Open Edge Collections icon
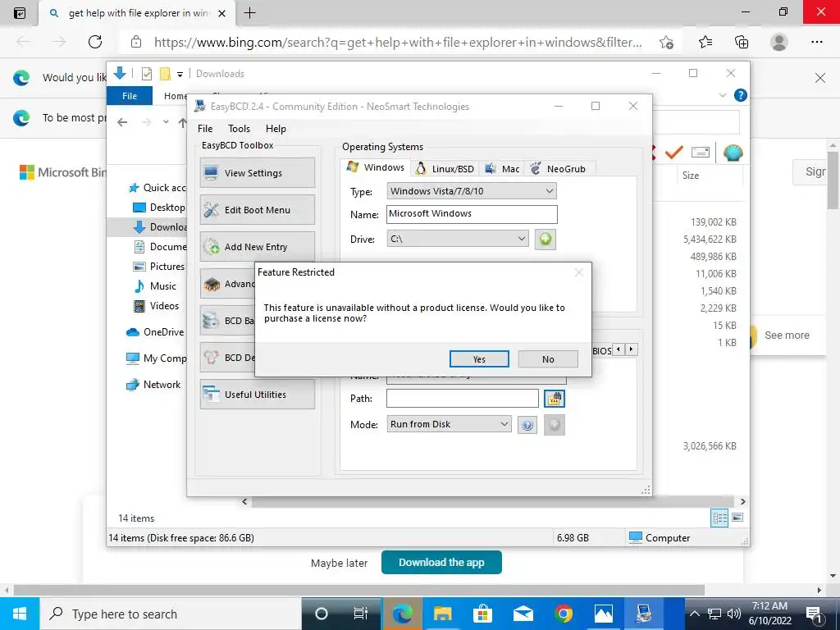This screenshot has width=840, height=630. coord(742,42)
